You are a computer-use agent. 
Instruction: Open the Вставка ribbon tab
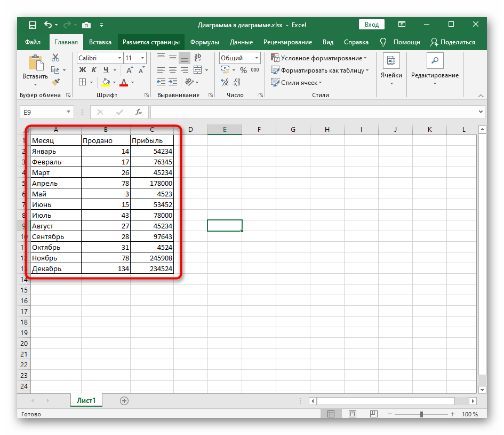100,42
